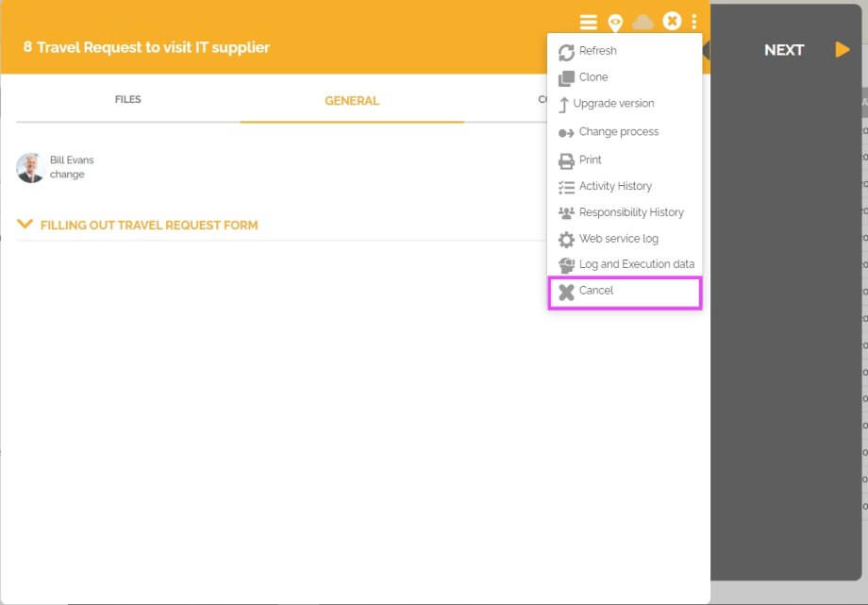Open the hamburger menu in the header
Viewport: 868px width, 605px height.
click(589, 21)
